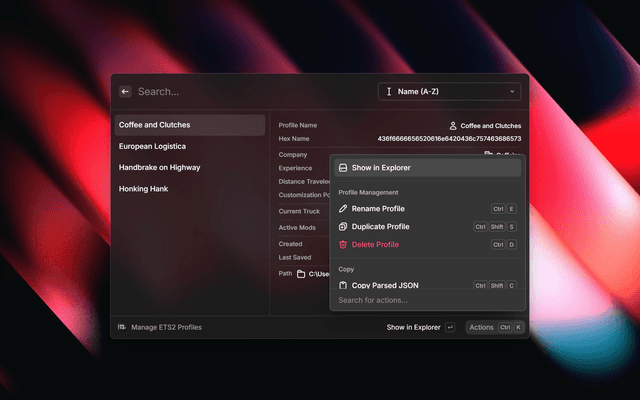640x400 pixels.
Task: Click the Copy Parsed JSON clipboard icon
Action: (343, 285)
